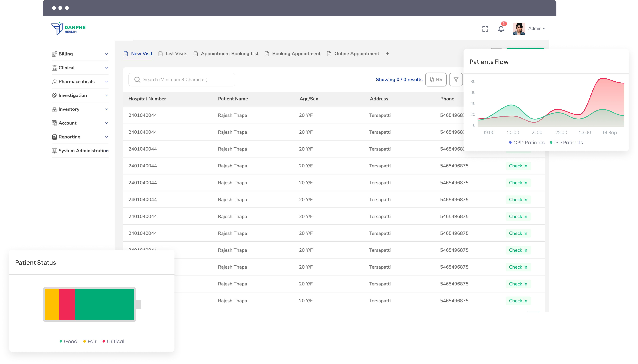Expand the Clinical menu chevron
Viewport: 638px width, 364px height.
point(106,68)
